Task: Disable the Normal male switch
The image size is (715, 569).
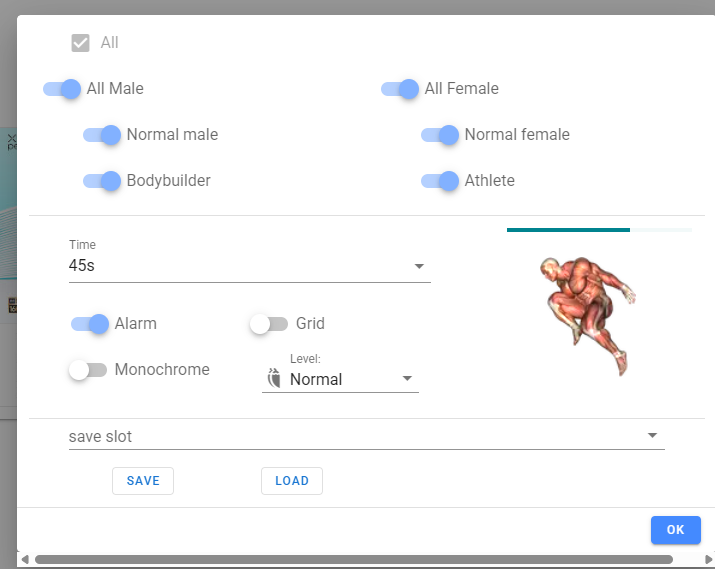Action: click(x=102, y=135)
